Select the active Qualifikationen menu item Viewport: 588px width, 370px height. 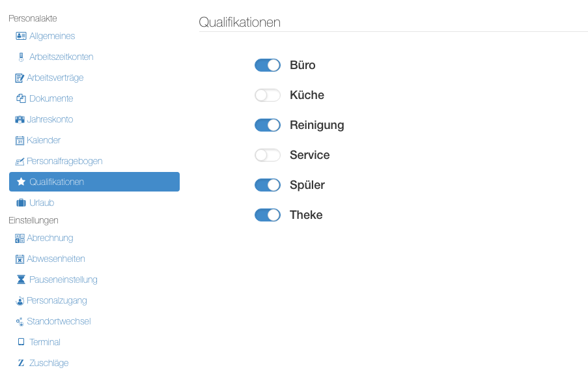coord(94,182)
